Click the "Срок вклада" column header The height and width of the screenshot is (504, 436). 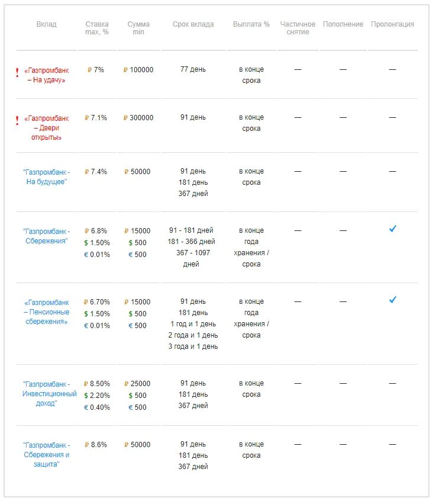point(193,24)
